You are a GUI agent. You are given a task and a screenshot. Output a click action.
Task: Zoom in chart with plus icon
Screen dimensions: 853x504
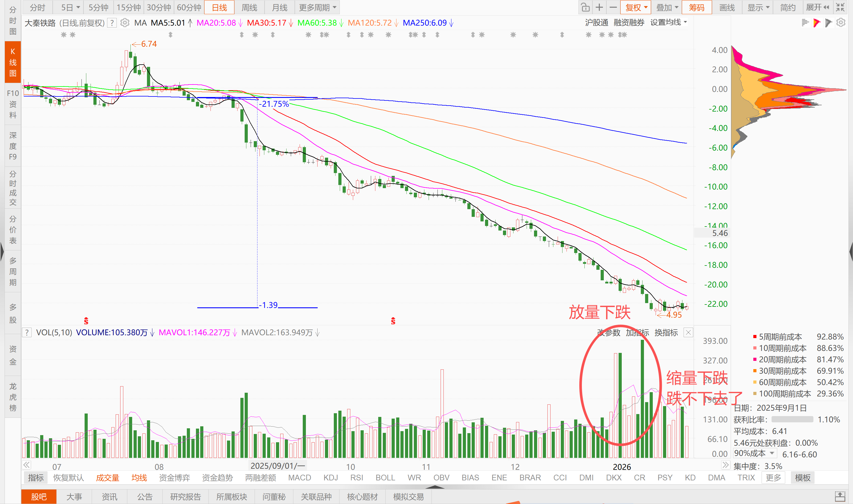click(x=599, y=7)
